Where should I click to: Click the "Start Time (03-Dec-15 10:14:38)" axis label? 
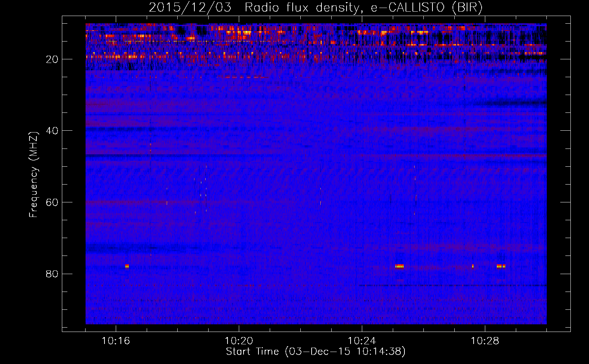pyautogui.click(x=316, y=352)
